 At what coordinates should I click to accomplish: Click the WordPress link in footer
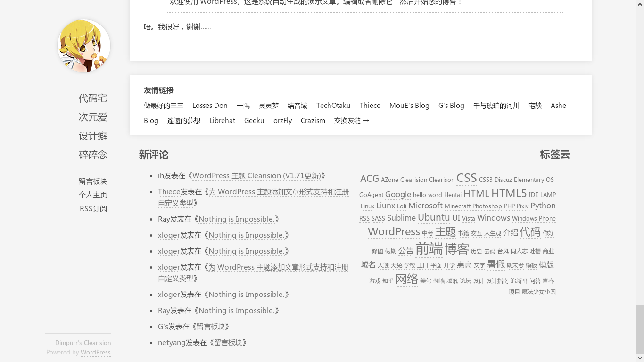pos(95,352)
